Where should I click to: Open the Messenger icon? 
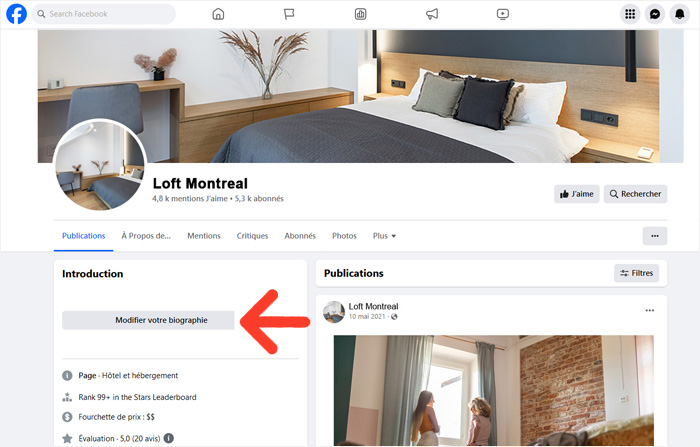click(x=655, y=14)
